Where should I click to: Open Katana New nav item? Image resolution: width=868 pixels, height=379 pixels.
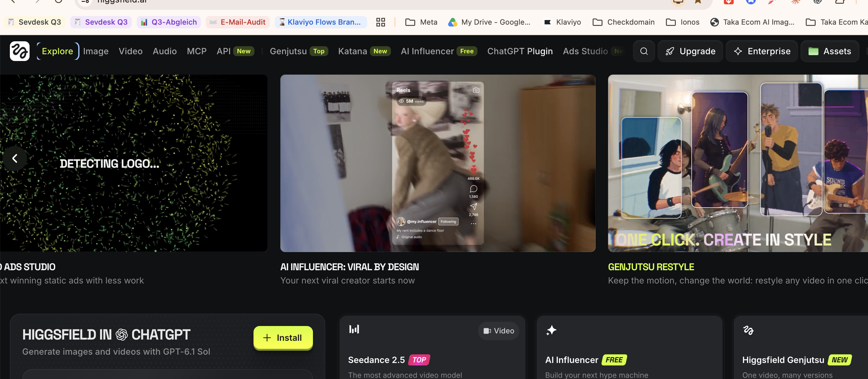[x=364, y=51]
